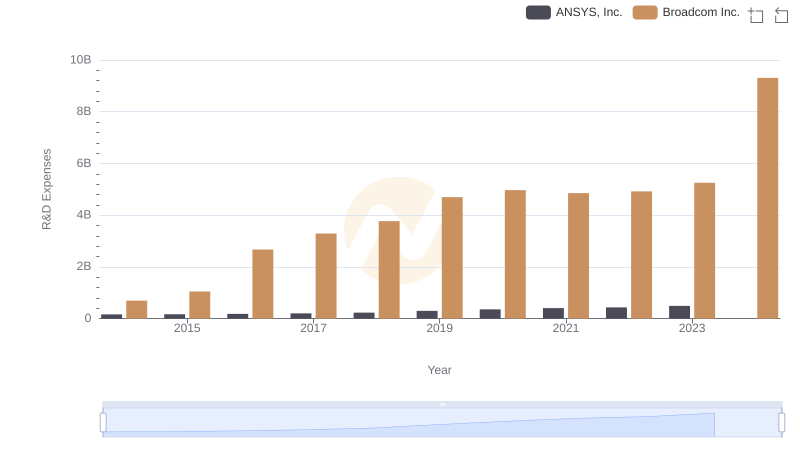Click the R&D Expenses axis title
This screenshot has width=800, height=461.
click(x=46, y=189)
